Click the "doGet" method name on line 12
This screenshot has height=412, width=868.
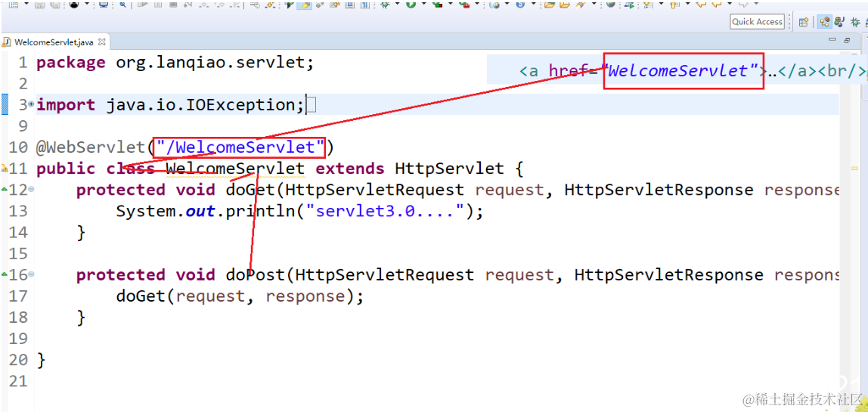click(250, 190)
